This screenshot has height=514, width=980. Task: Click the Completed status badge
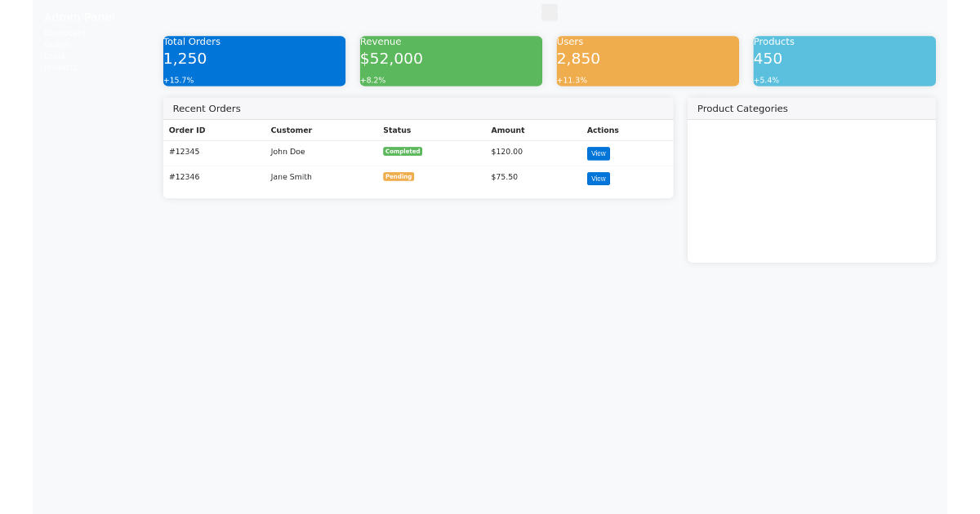403,151
